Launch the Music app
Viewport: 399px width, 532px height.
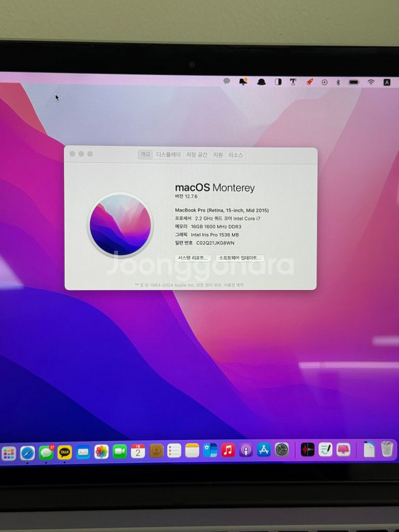228,450
